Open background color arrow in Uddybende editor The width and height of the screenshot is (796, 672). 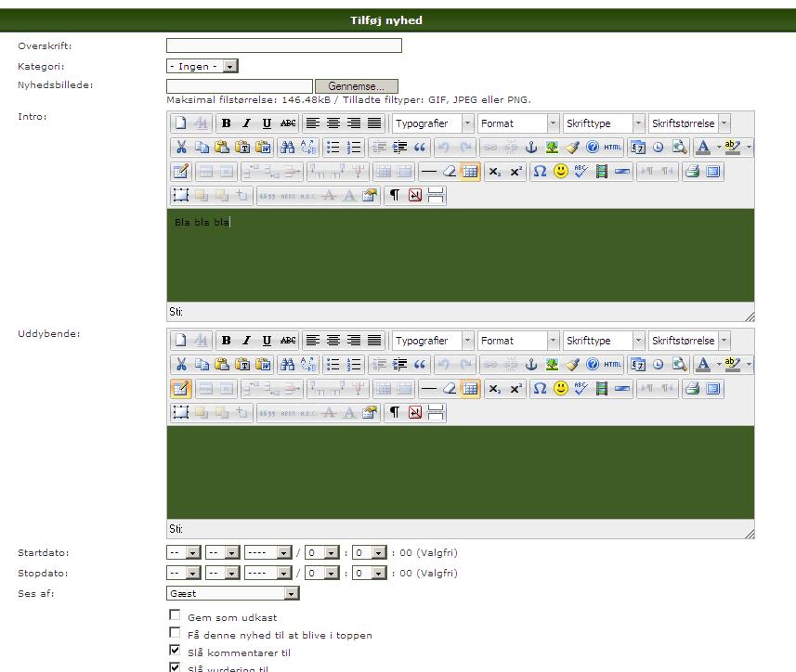[749, 364]
